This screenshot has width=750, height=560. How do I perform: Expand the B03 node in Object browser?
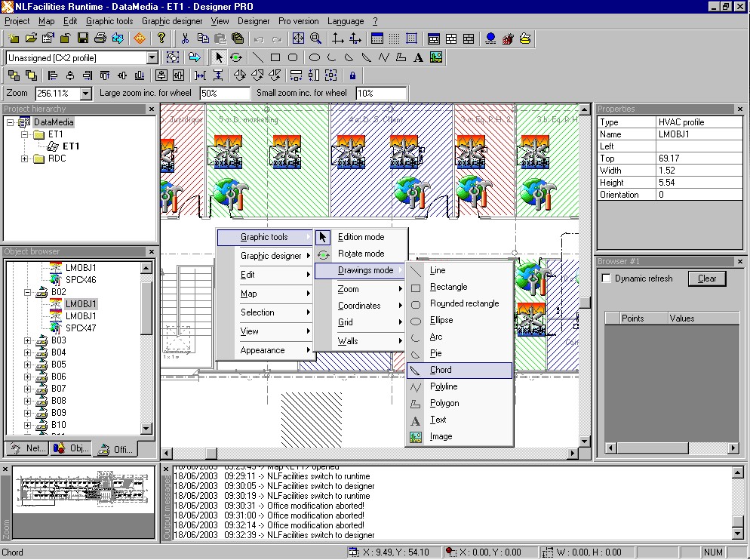28,340
